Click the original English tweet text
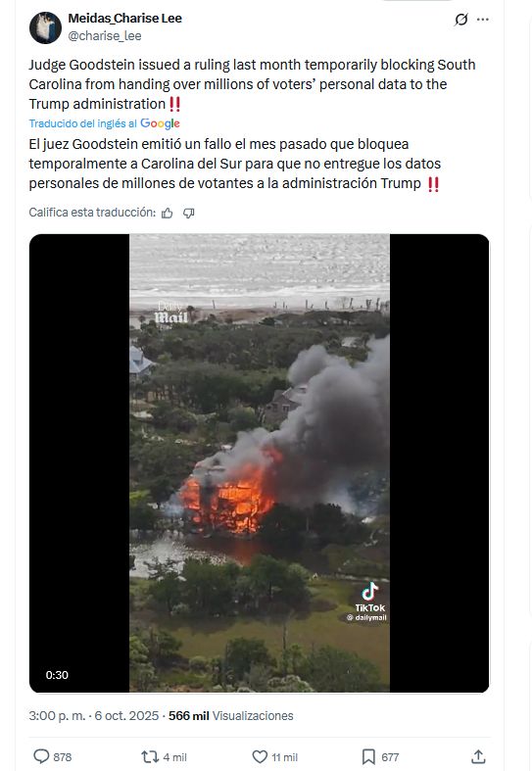 pos(252,84)
